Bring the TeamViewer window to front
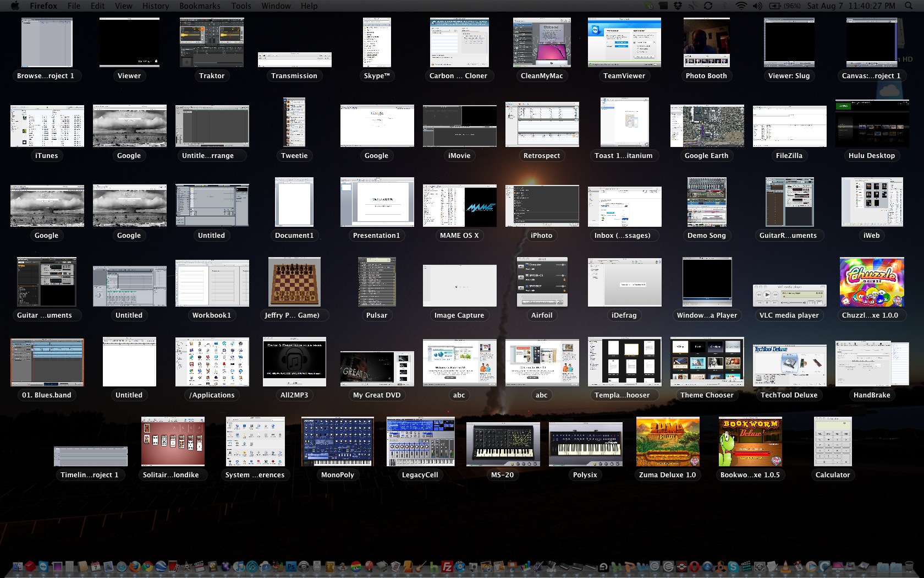 point(624,42)
